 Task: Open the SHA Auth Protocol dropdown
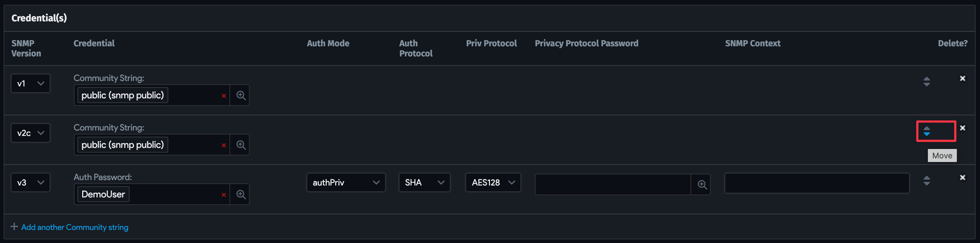[x=424, y=183]
